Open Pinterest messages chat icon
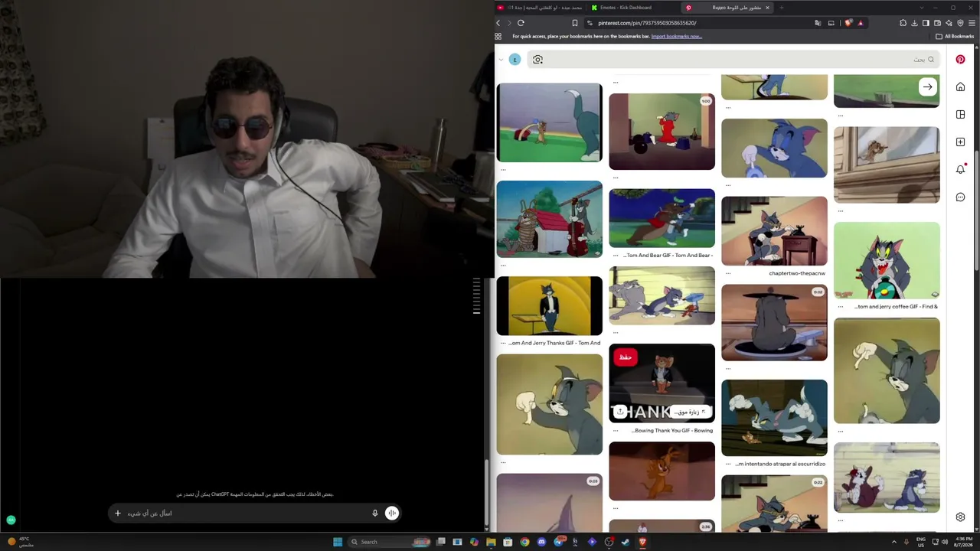Viewport: 980px width, 551px height. (960, 197)
